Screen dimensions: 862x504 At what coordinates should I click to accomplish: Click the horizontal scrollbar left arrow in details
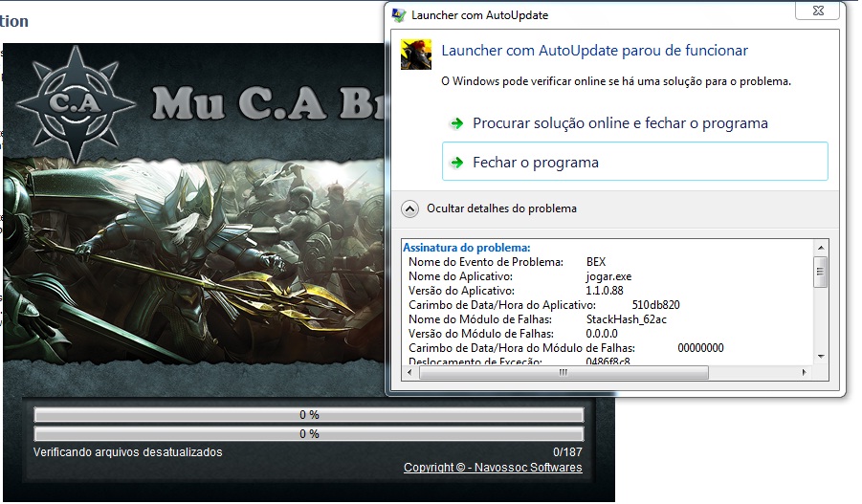point(409,372)
